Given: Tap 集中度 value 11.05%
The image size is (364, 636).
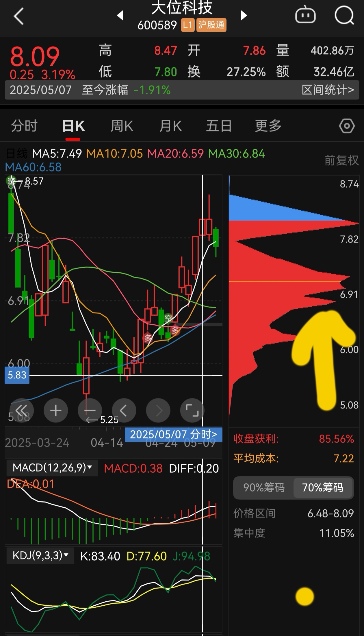Looking at the screenshot, I should click(x=337, y=533).
